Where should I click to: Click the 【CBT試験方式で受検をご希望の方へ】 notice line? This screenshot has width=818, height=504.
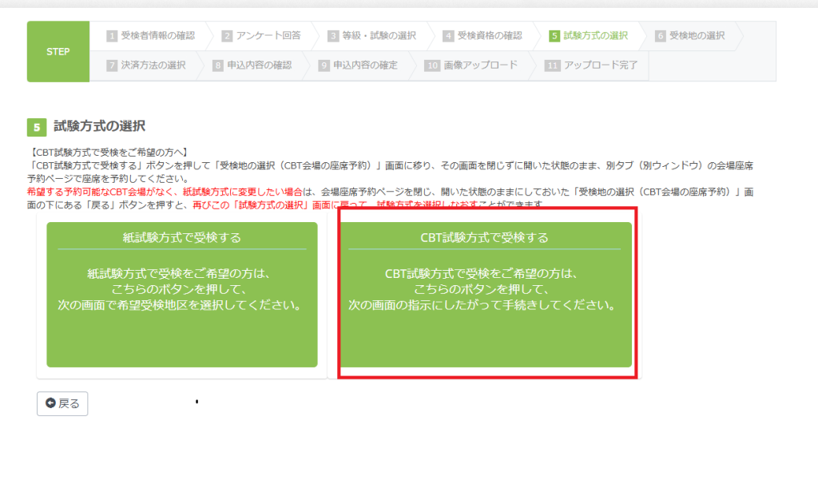pyautogui.click(x=108, y=152)
